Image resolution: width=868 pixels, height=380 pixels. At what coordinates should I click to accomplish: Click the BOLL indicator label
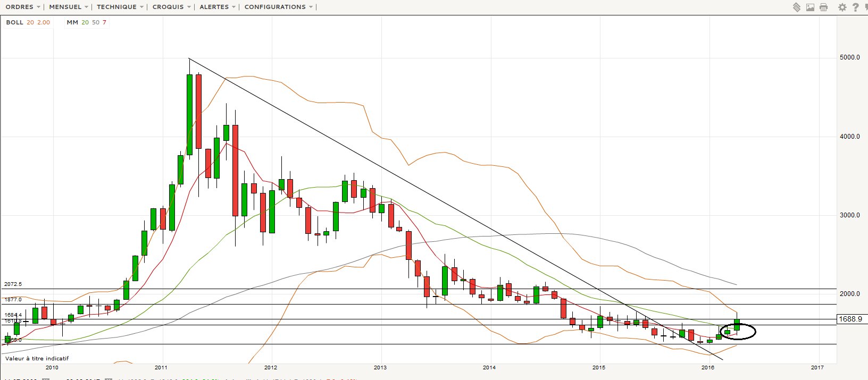(15, 22)
